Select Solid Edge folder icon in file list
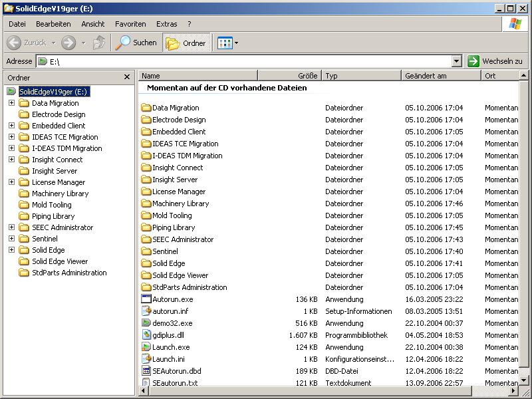Screen dimensions: 532x399 tap(146, 263)
